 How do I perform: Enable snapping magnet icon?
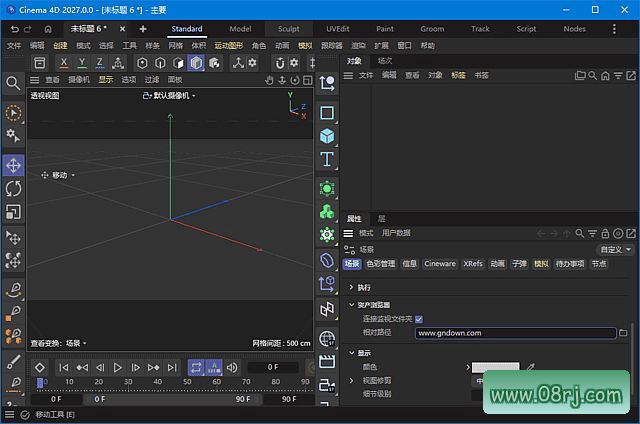pyautogui.click(x=280, y=63)
